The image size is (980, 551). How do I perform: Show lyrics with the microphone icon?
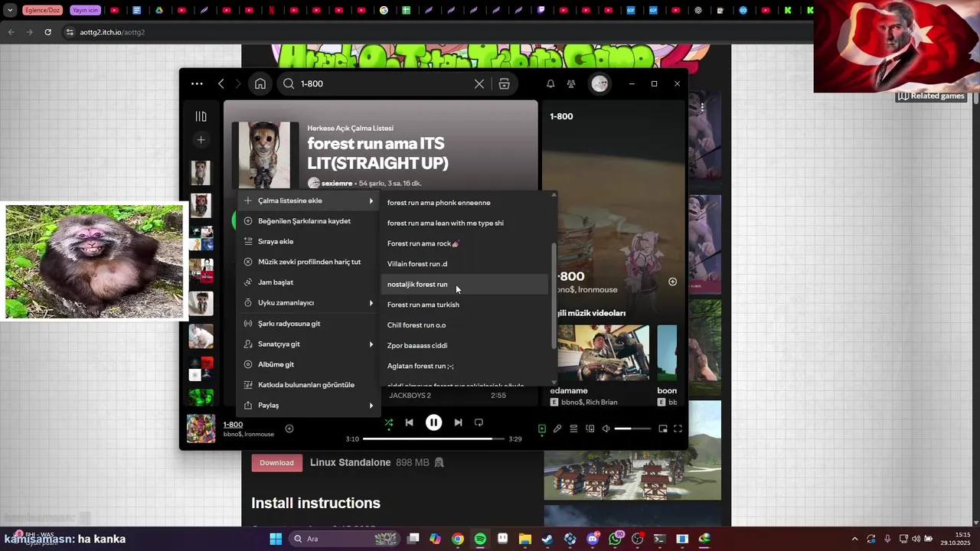557,429
